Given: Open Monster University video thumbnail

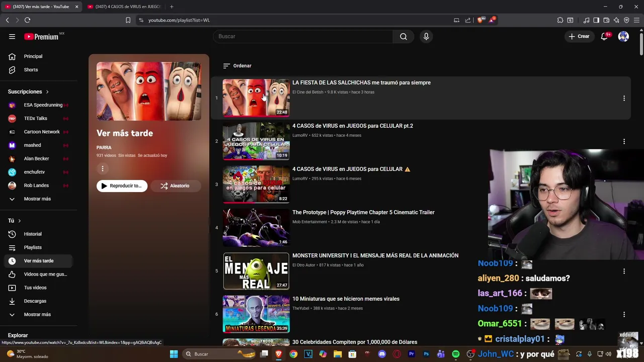Looking at the screenshot, I should tap(256, 270).
